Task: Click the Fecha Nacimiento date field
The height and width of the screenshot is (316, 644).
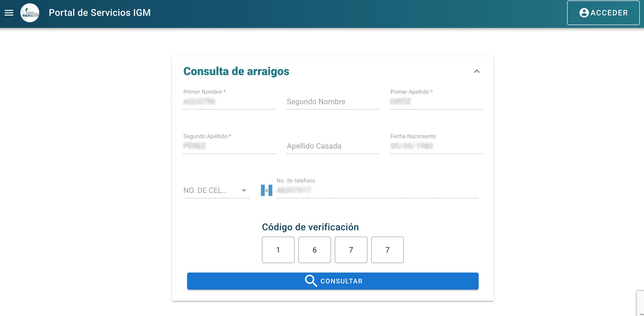Action: 436,146
